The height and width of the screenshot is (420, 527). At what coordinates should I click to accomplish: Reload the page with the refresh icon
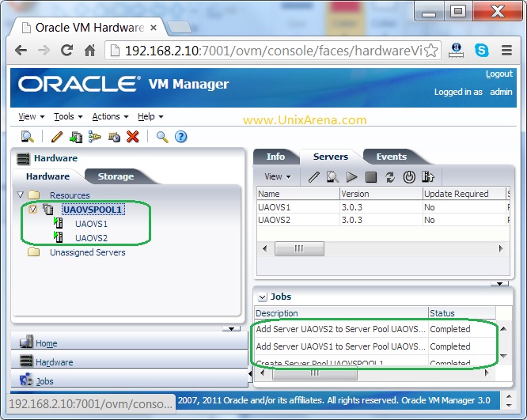tap(67, 51)
